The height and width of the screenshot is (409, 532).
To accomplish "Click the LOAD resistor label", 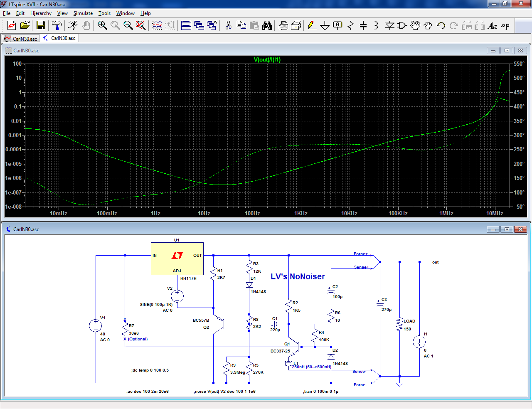I will [x=409, y=321].
